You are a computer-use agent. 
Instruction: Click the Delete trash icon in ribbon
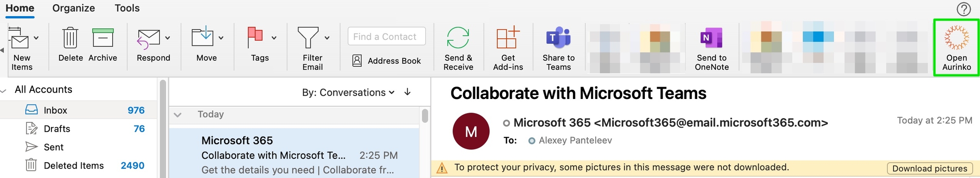tap(70, 38)
